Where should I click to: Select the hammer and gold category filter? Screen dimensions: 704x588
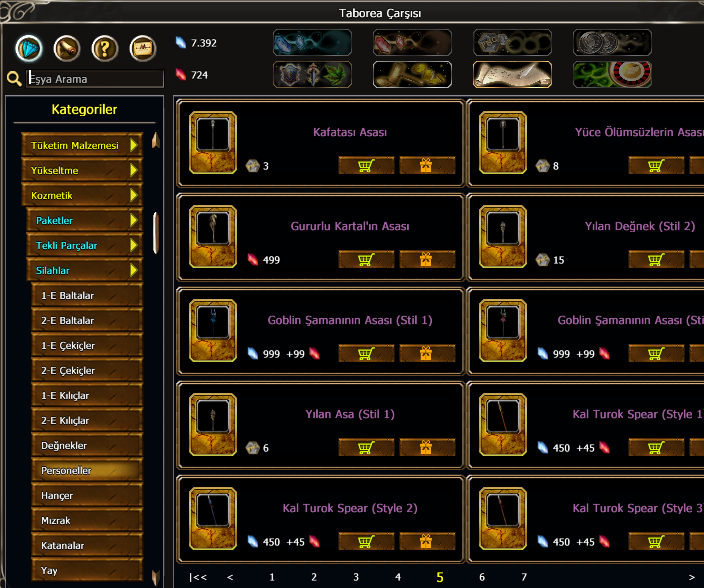(412, 75)
